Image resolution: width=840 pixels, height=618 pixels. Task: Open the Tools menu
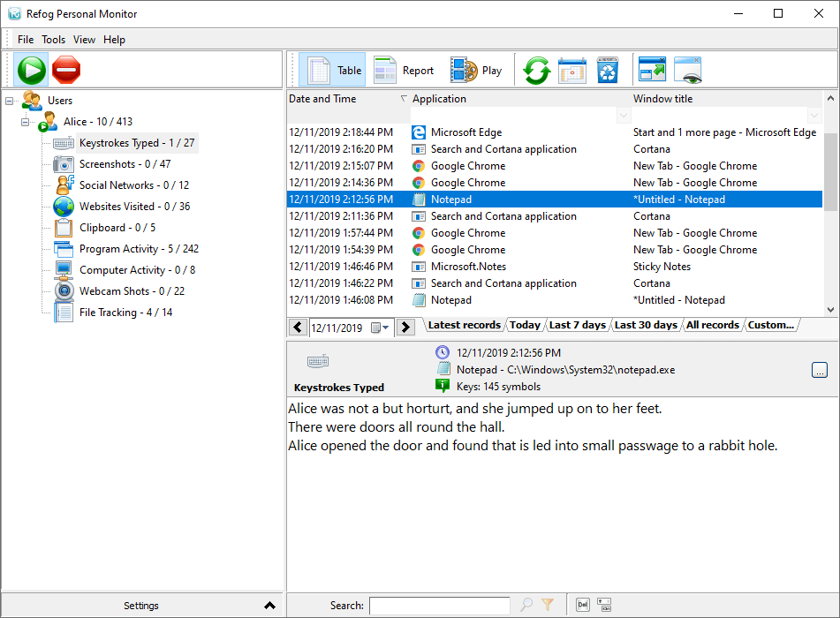[x=54, y=40]
